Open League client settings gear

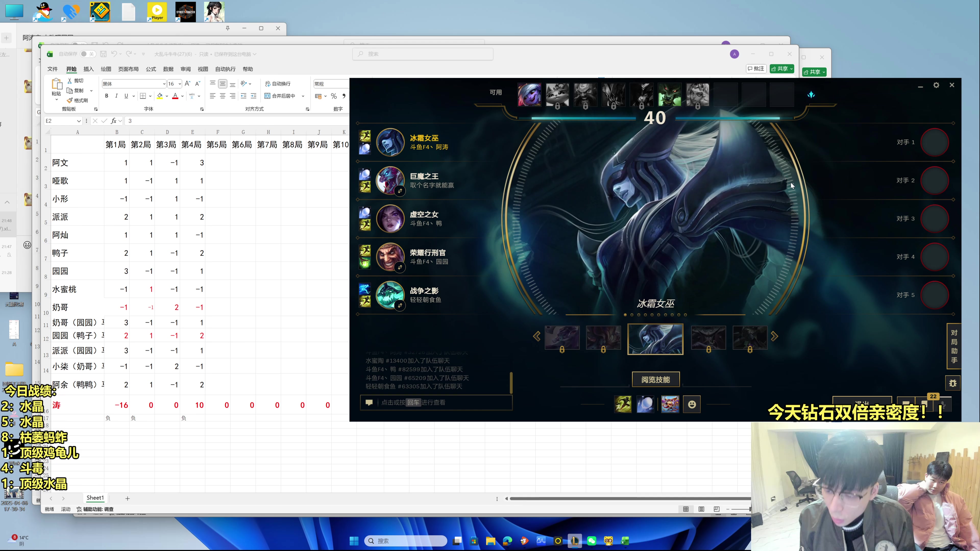click(936, 85)
